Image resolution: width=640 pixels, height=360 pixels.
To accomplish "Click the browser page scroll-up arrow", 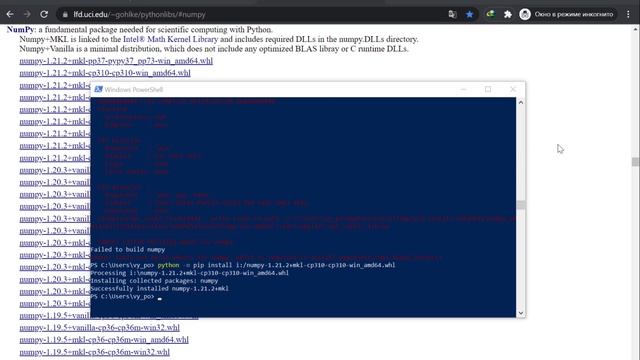I will pyautogui.click(x=635, y=29).
